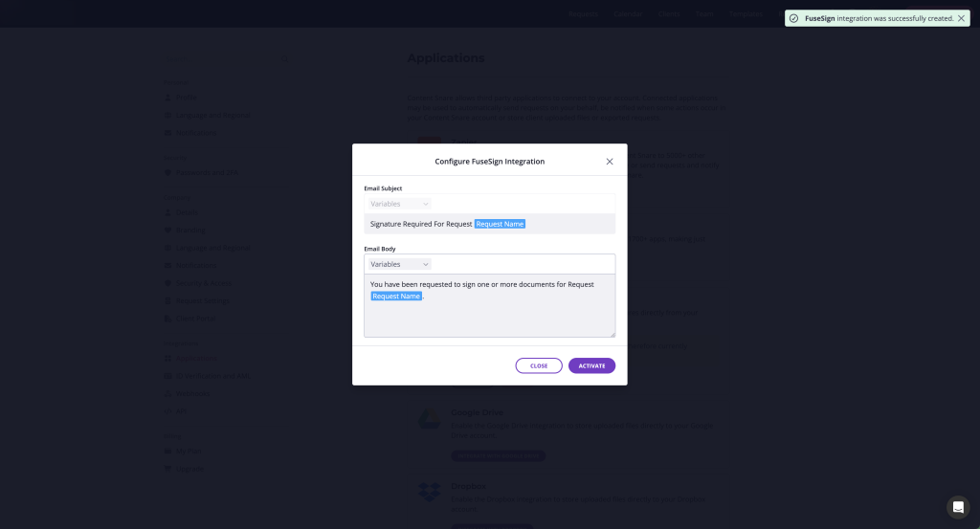Open My Plan under Billing
This screenshot has height=529, width=980.
point(189,451)
